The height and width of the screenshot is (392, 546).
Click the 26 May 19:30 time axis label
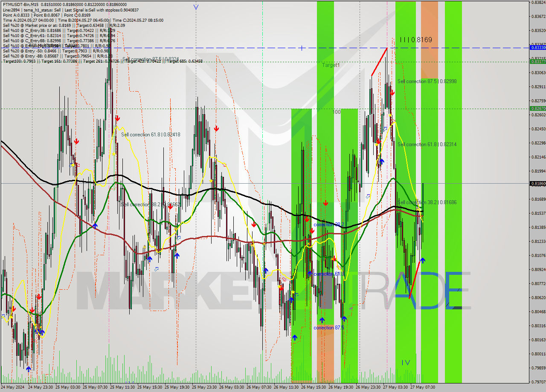click(341, 387)
